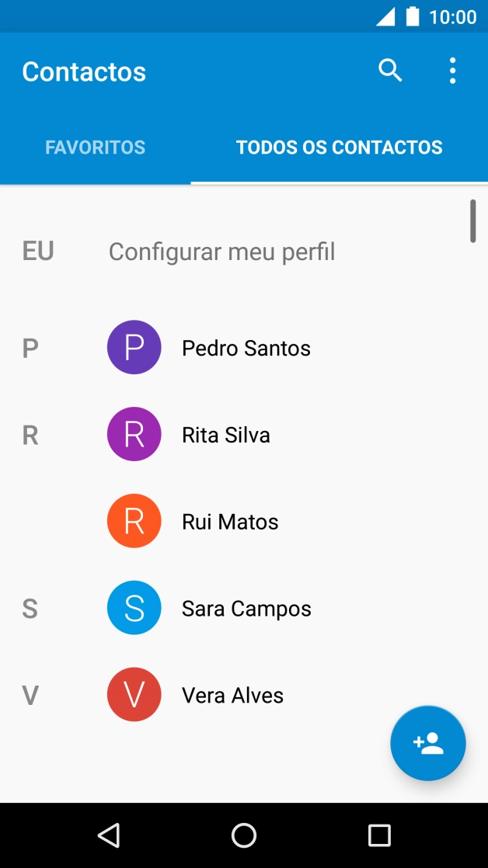488x868 pixels.
Task: Select the TODOS OS CONTACTOS tab
Action: click(340, 147)
